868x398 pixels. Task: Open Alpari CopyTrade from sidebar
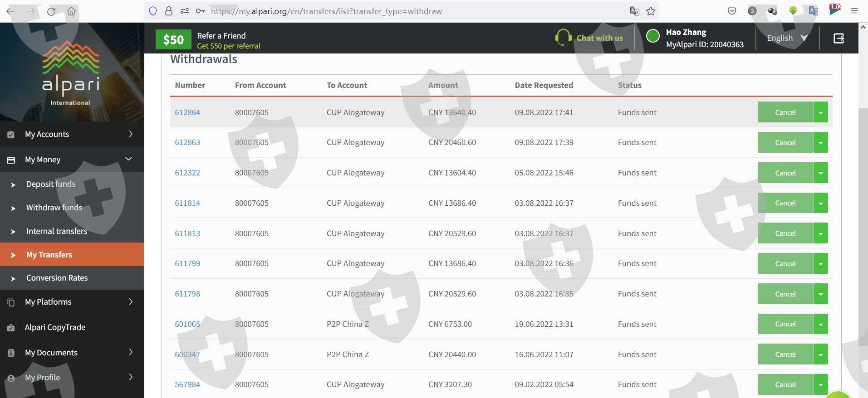[55, 327]
